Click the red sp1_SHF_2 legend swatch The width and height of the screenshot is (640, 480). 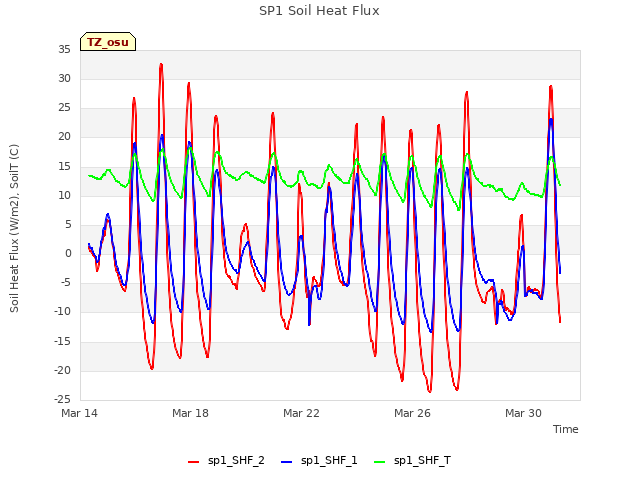pyautogui.click(x=193, y=462)
